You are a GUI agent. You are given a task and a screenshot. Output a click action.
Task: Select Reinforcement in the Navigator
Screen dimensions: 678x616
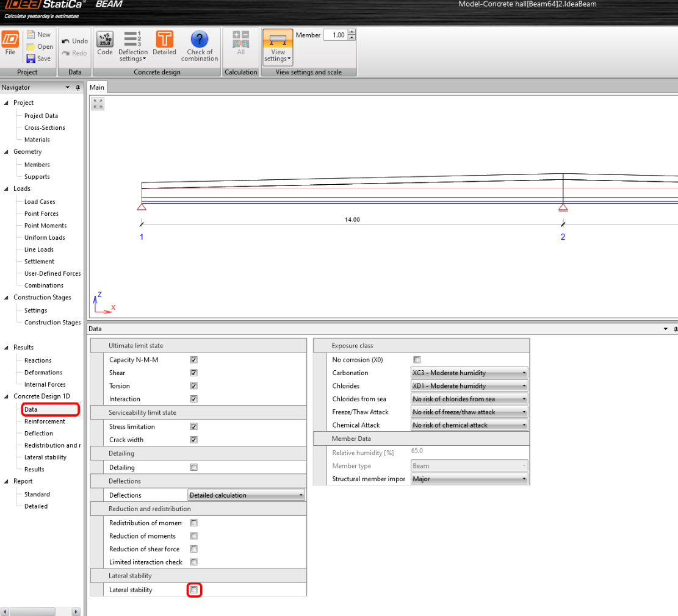coord(45,421)
